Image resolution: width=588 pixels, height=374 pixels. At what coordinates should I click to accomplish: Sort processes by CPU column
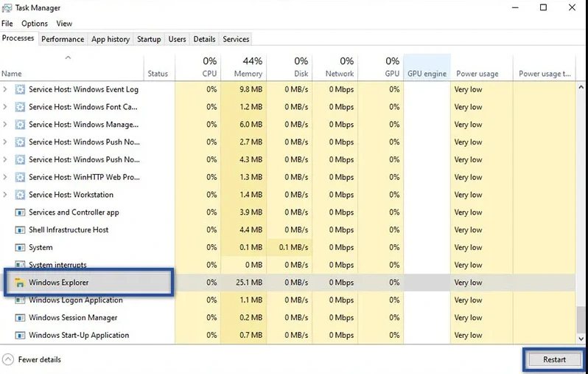[x=197, y=68]
